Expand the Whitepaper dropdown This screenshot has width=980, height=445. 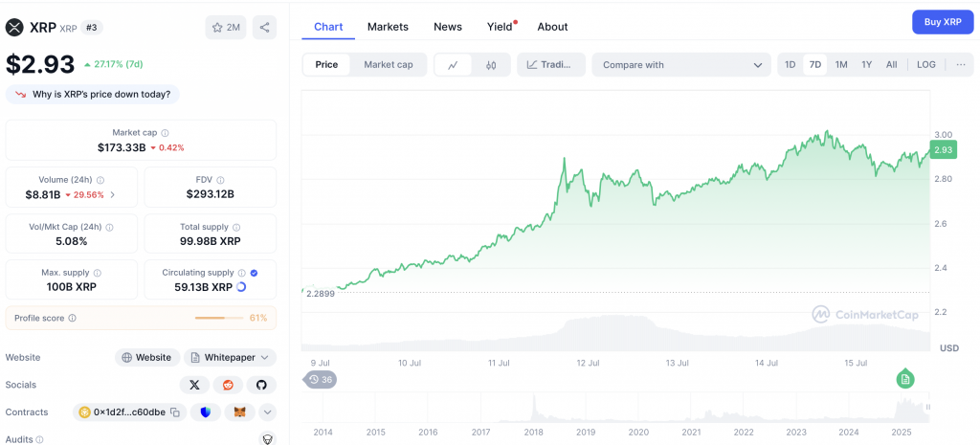click(230, 358)
